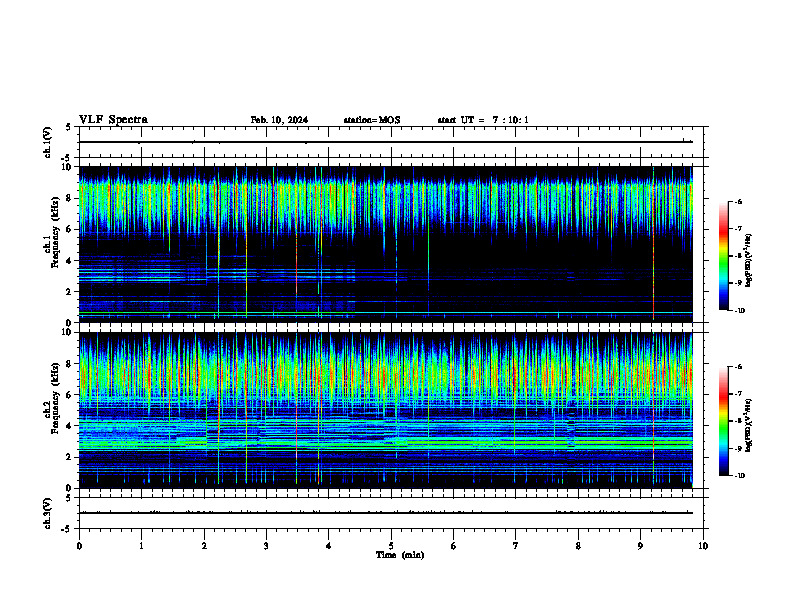The width and height of the screenshot is (792, 612).
Task: Click time axis tick label "3"
Action: coord(266,546)
